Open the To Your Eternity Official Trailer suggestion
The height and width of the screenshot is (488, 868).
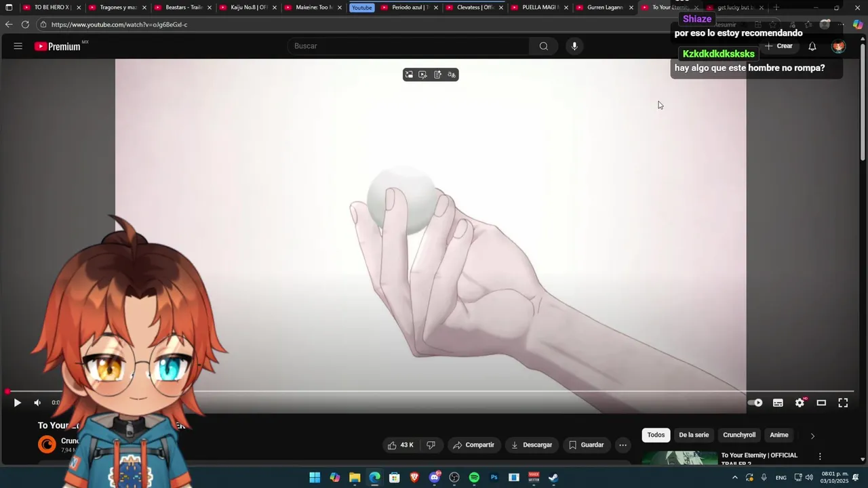(x=759, y=459)
